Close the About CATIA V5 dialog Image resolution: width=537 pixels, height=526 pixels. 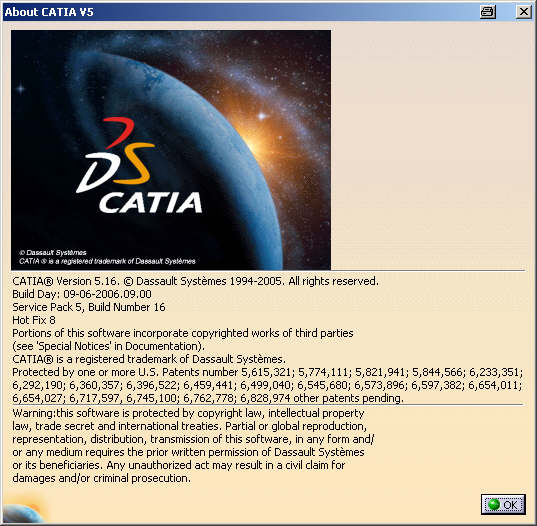(x=524, y=12)
